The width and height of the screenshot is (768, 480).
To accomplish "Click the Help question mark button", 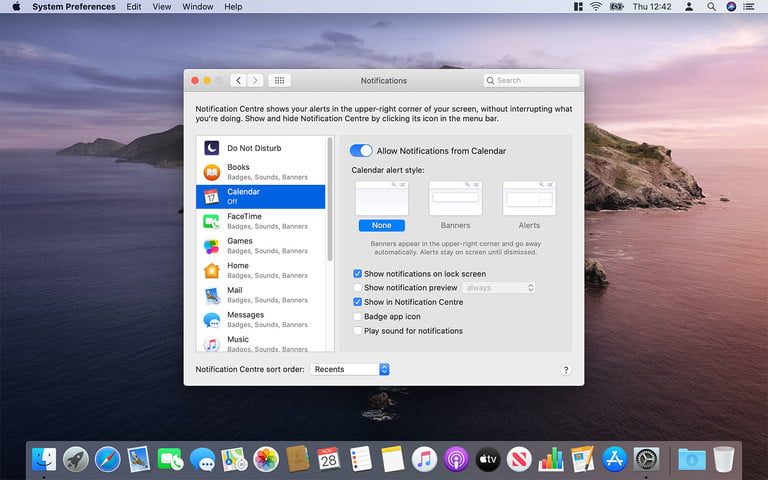I will point(566,370).
